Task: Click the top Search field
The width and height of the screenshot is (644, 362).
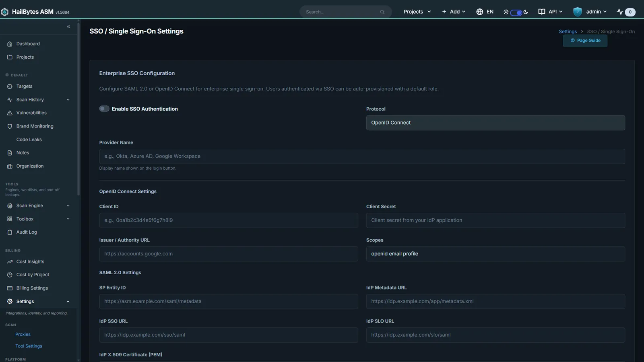Action: (x=345, y=12)
